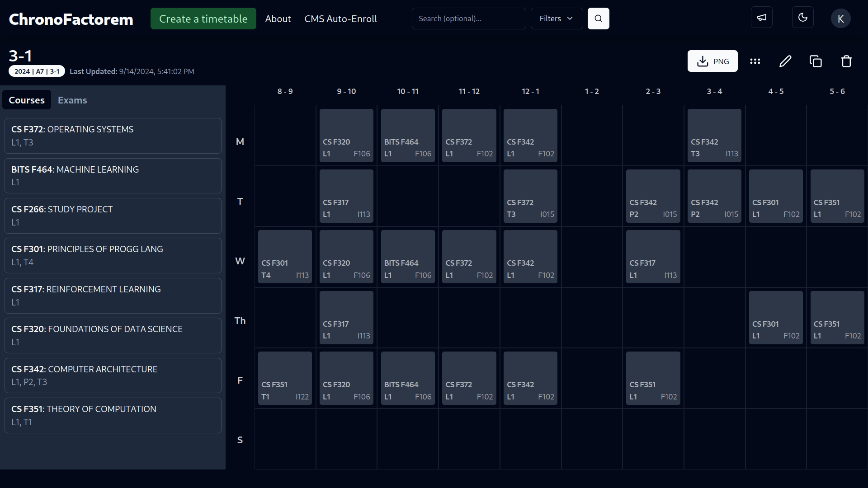Open the announcements megaphone icon

[x=762, y=18]
